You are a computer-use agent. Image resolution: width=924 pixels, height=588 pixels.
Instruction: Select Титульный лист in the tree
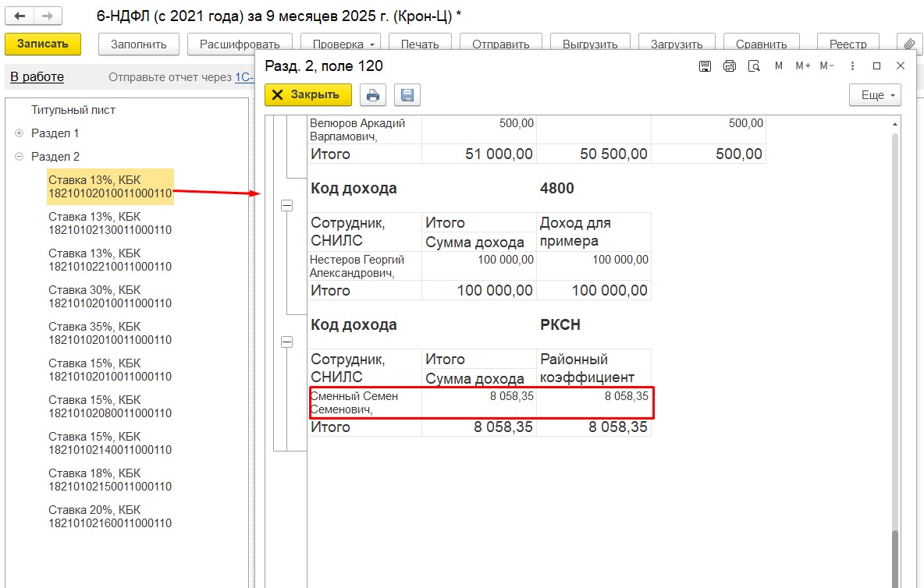tap(73, 110)
